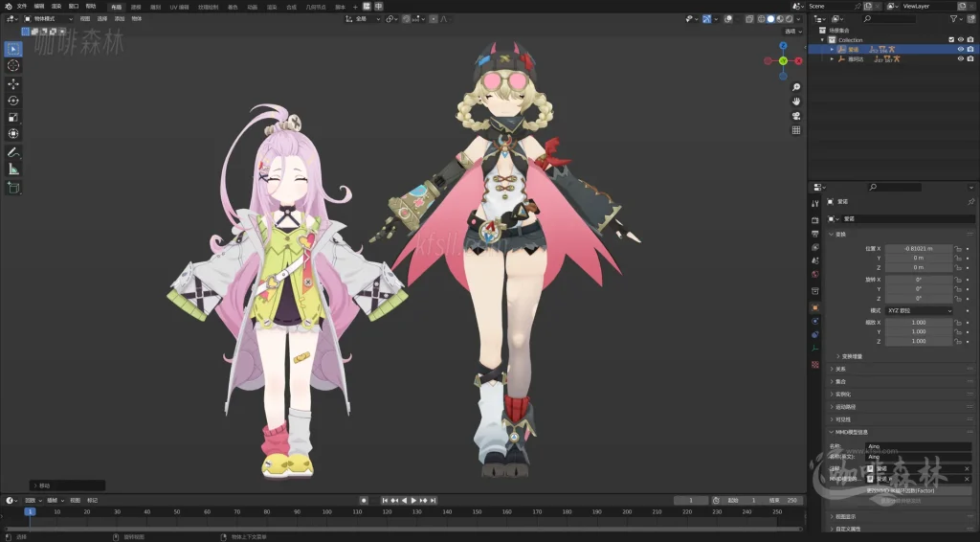The image size is (980, 542).
Task: Toggle Collection exclude checkbox in outliner
Action: pyautogui.click(x=951, y=39)
